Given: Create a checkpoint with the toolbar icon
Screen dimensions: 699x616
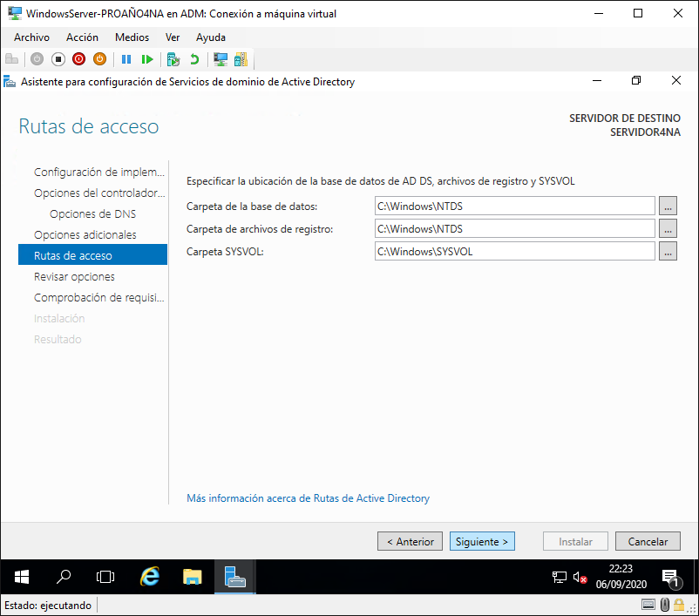Looking at the screenshot, I should 173,59.
